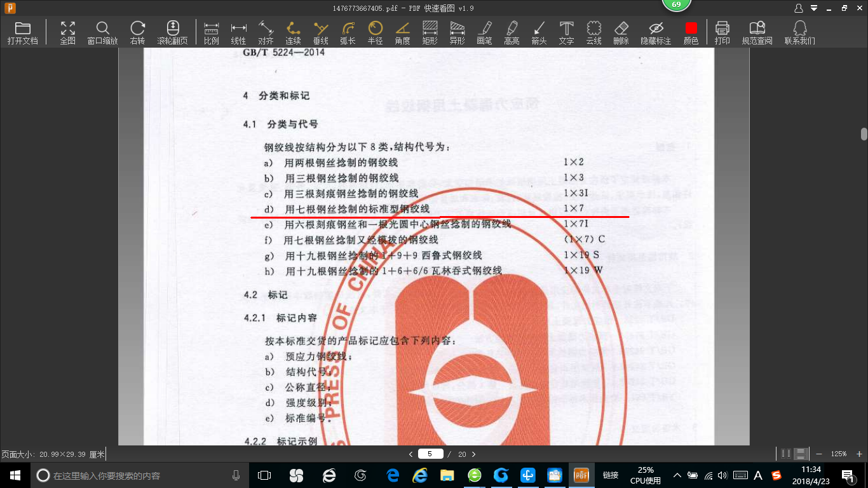Zoom out with the minus button
This screenshot has width=868, height=488.
tap(818, 454)
